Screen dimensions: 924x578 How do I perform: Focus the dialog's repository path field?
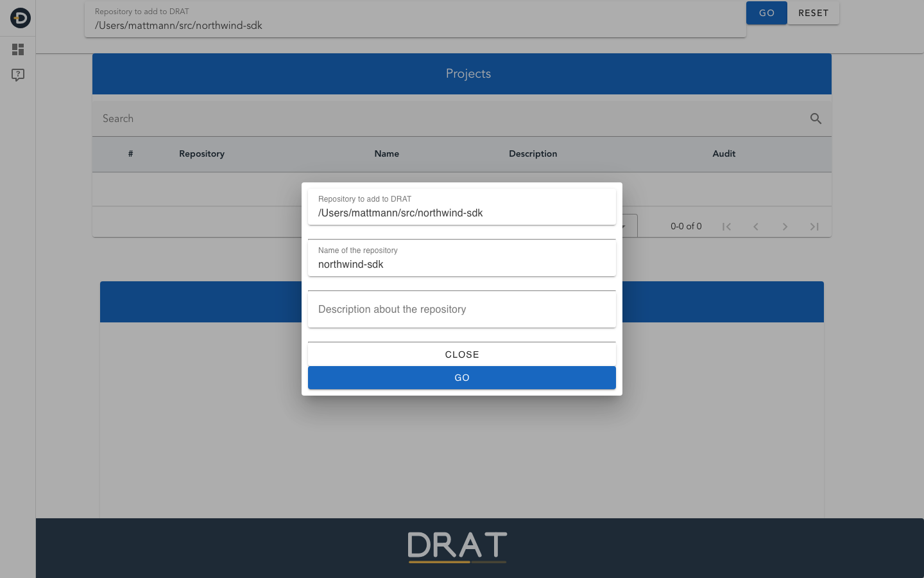point(462,207)
